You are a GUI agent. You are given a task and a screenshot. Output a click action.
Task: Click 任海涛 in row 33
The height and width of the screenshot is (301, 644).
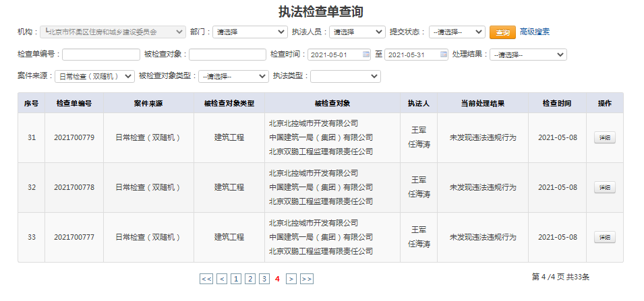click(419, 244)
